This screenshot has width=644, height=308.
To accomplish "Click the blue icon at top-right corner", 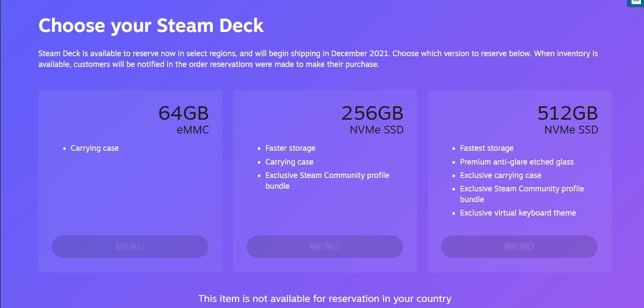I will [635, 3].
